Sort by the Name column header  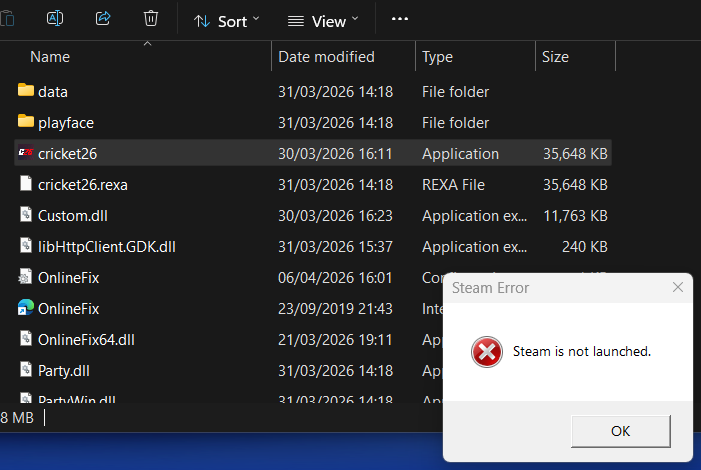[x=50, y=57]
